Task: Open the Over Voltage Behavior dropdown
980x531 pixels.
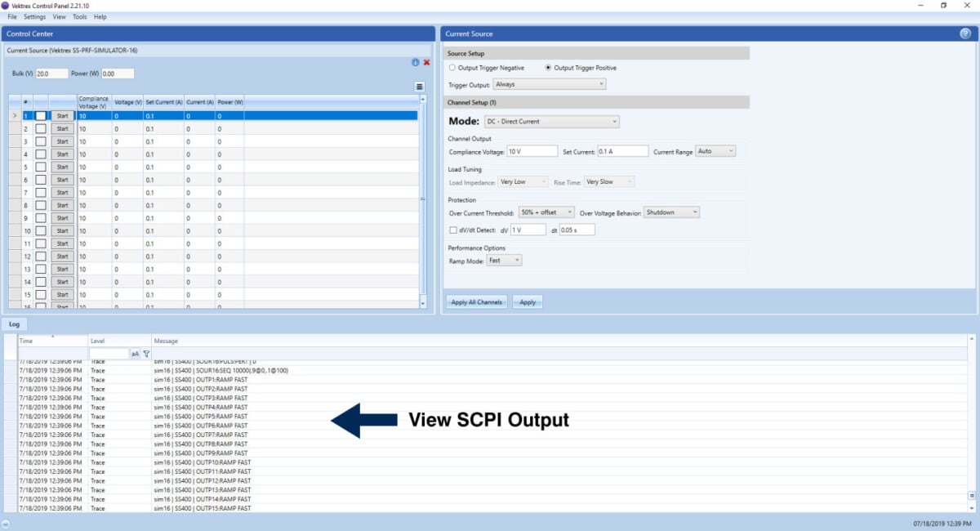Action: pos(671,212)
